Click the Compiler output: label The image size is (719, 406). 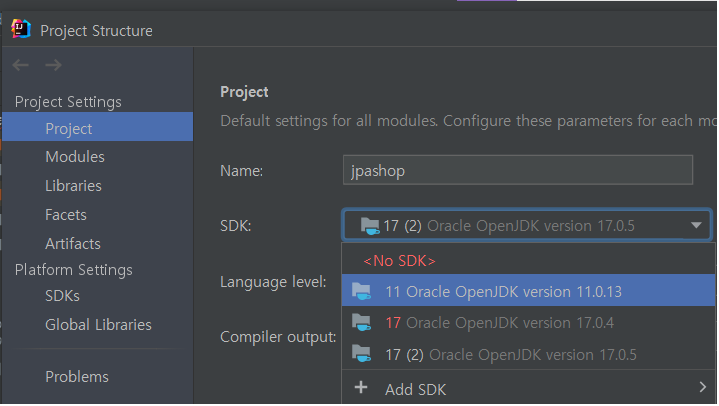click(278, 337)
